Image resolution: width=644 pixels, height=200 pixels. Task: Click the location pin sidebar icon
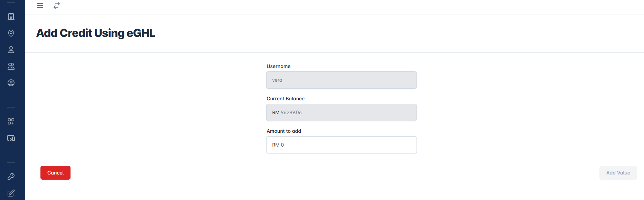[x=11, y=33]
